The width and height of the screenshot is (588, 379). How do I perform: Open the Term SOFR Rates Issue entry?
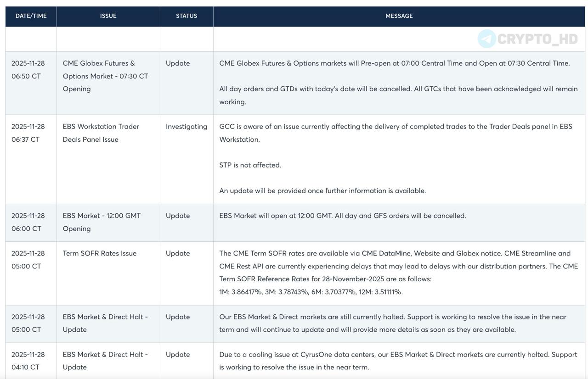point(99,253)
